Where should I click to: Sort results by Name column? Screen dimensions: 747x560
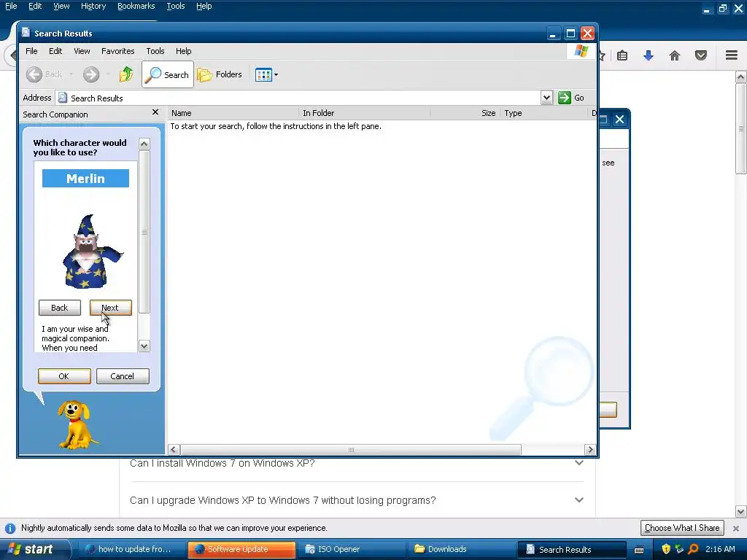click(233, 113)
